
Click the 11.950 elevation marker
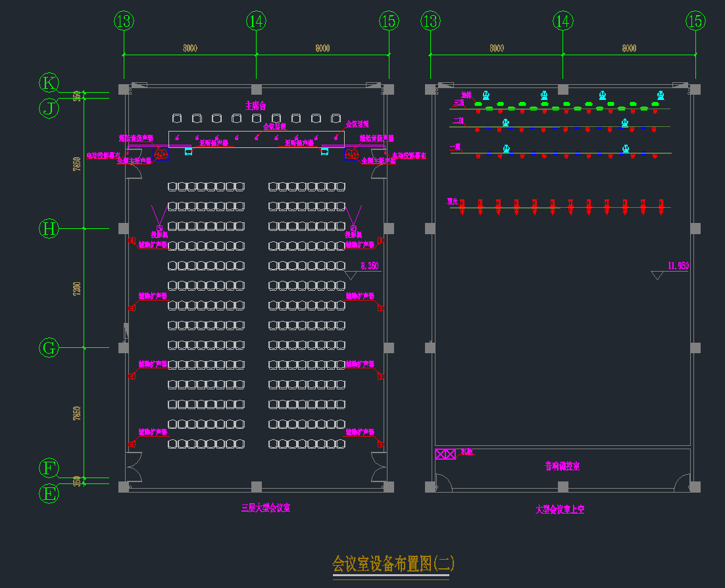point(677,266)
